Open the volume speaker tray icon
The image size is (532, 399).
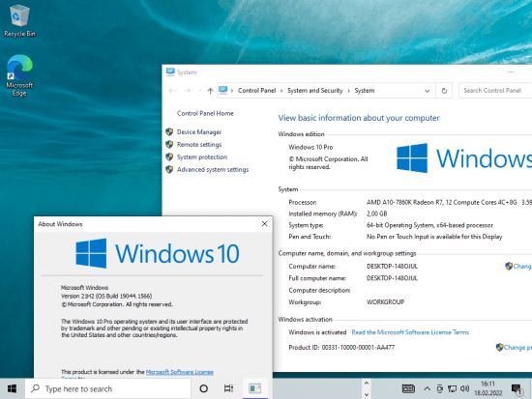pyautogui.click(x=465, y=388)
